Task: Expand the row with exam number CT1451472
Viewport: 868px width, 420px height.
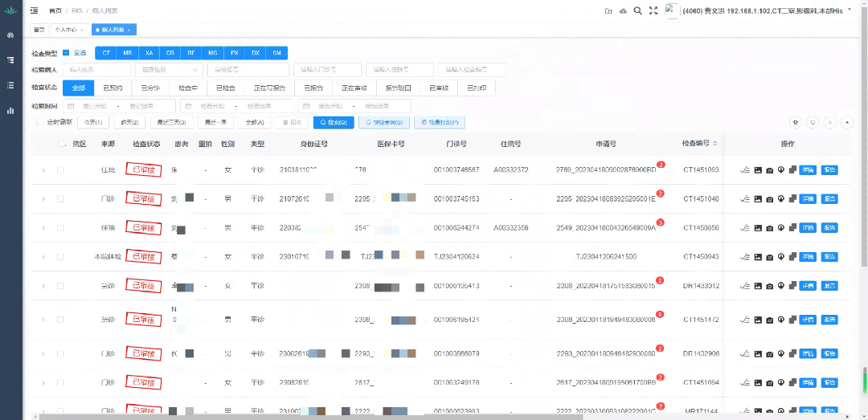Action: (43, 320)
